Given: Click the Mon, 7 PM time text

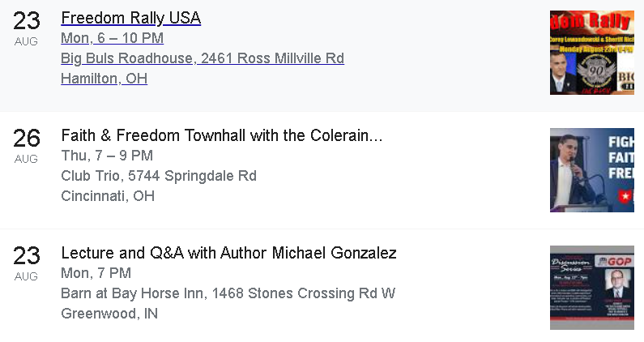Looking at the screenshot, I should [96, 273].
